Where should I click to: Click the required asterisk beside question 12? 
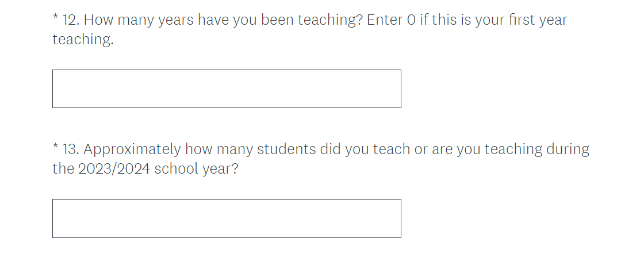[55, 19]
